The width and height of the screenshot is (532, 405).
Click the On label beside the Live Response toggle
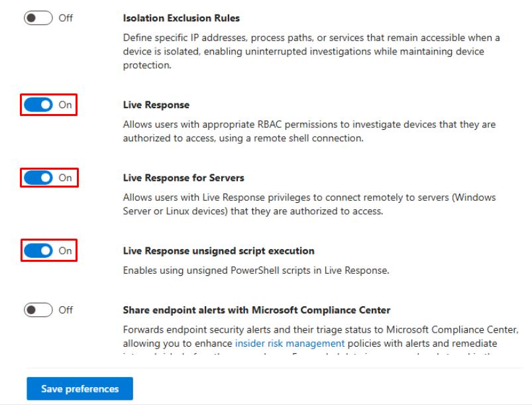[x=65, y=105]
